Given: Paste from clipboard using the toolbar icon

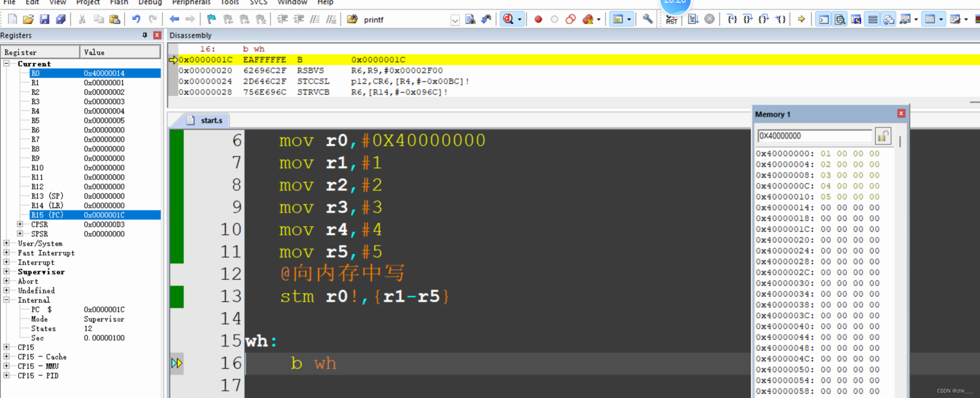Looking at the screenshot, I should tap(115, 19).
